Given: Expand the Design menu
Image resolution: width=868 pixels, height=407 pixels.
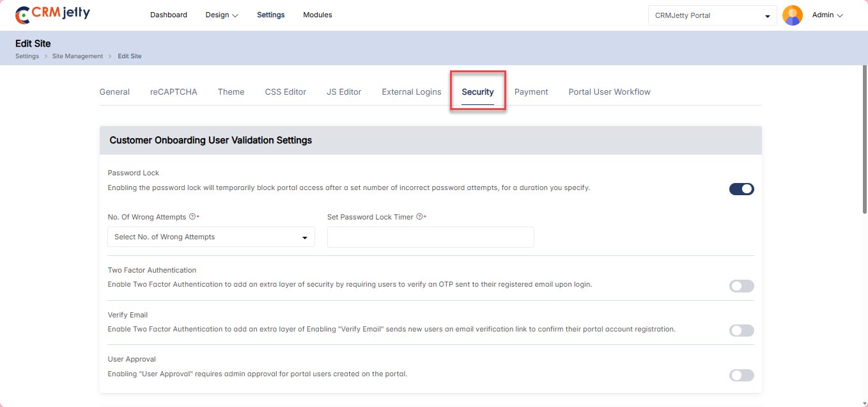Looking at the screenshot, I should click(x=221, y=15).
